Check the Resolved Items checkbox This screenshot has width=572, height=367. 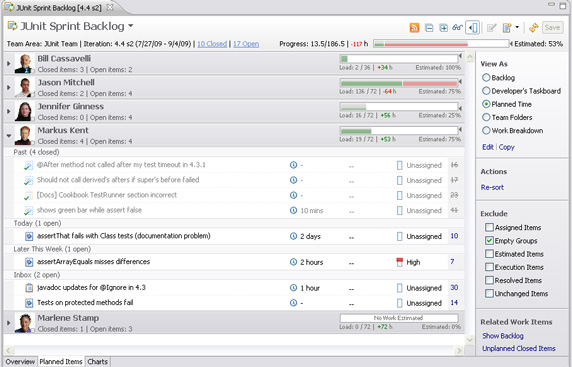click(x=489, y=280)
